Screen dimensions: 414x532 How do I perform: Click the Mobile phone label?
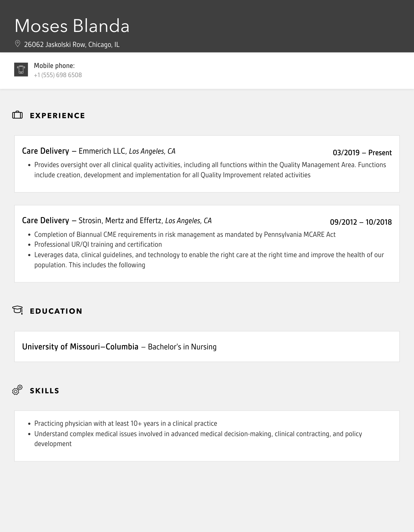click(54, 66)
